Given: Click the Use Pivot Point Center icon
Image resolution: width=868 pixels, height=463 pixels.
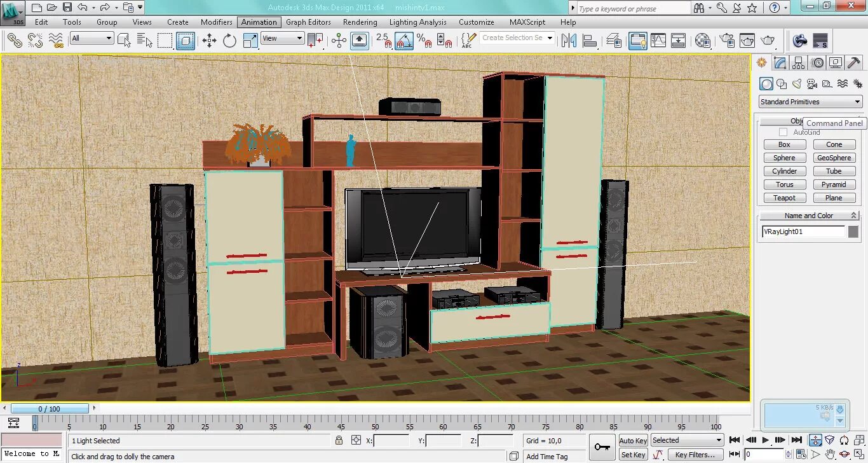Looking at the screenshot, I should tap(315, 41).
